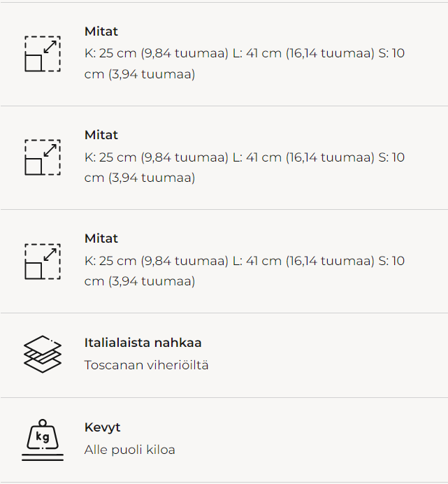Select the second Mitat heading
The image size is (448, 484).
tap(101, 135)
